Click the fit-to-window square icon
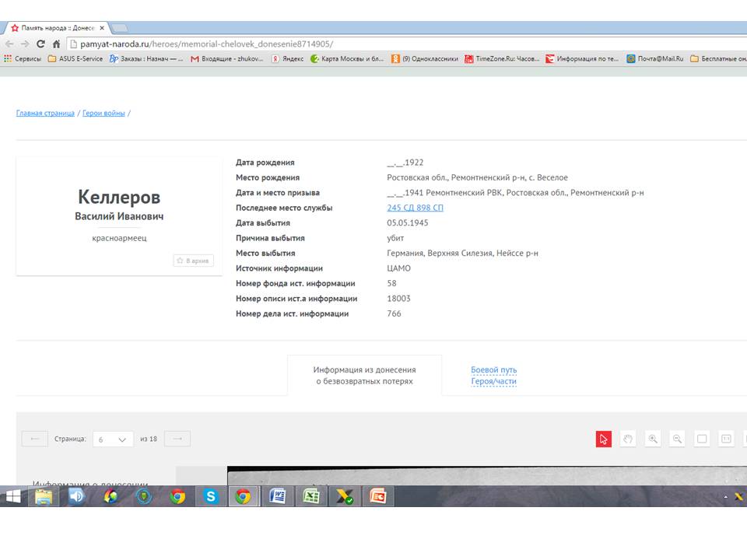 click(702, 439)
